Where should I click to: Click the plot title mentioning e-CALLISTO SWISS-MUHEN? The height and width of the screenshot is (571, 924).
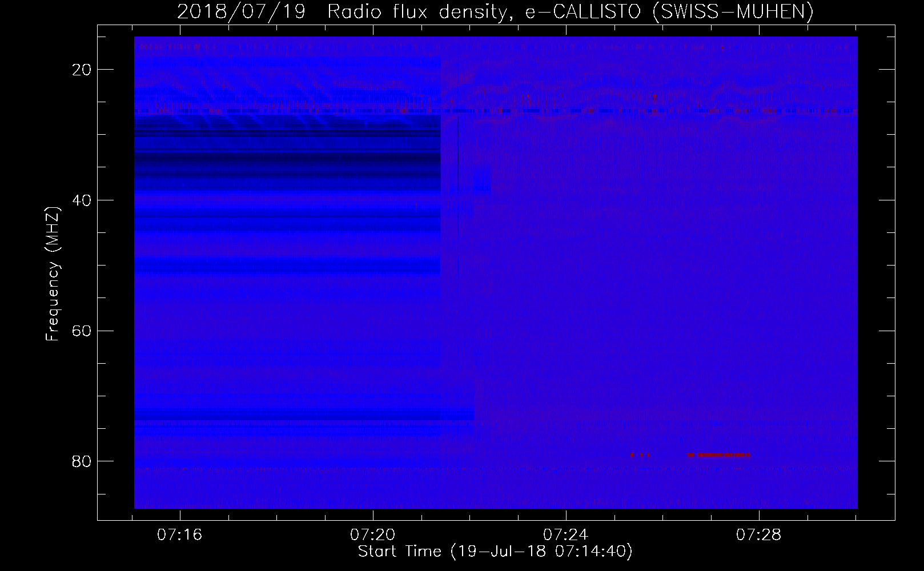click(495, 11)
